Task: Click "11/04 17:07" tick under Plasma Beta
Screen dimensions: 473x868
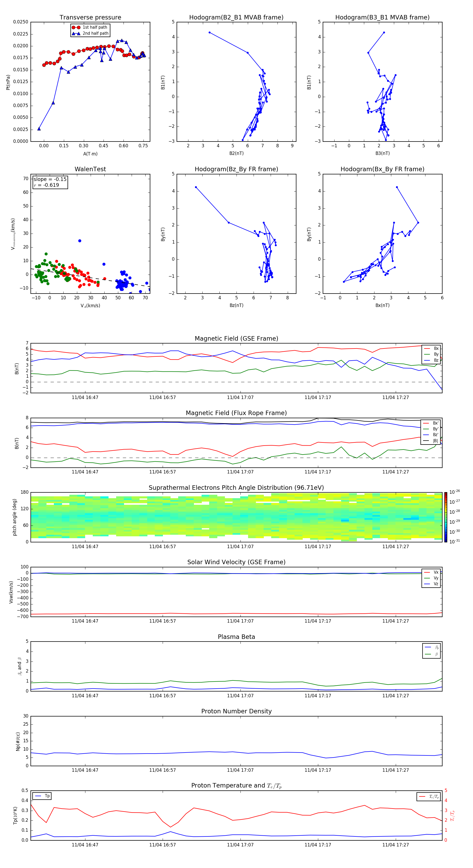Action: point(240,696)
